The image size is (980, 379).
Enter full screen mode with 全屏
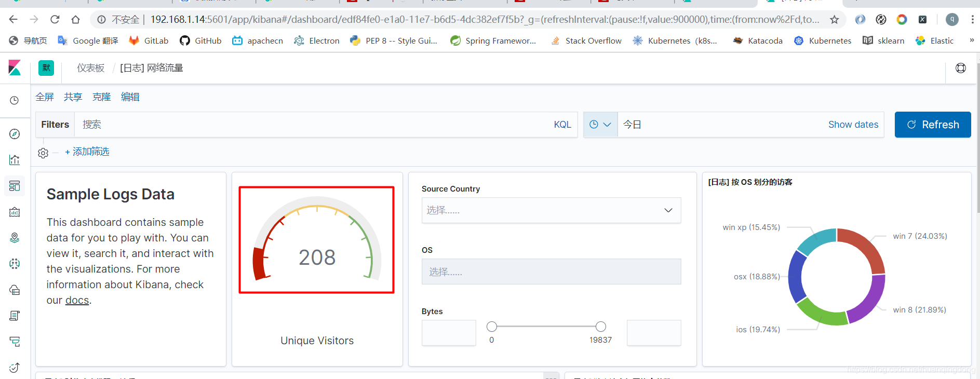tap(45, 97)
